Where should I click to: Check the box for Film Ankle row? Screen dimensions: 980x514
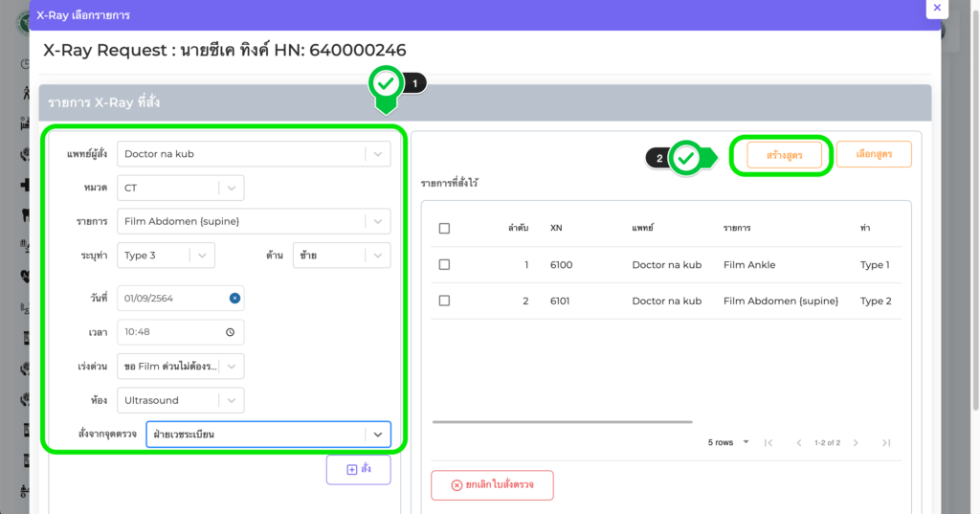(444, 265)
